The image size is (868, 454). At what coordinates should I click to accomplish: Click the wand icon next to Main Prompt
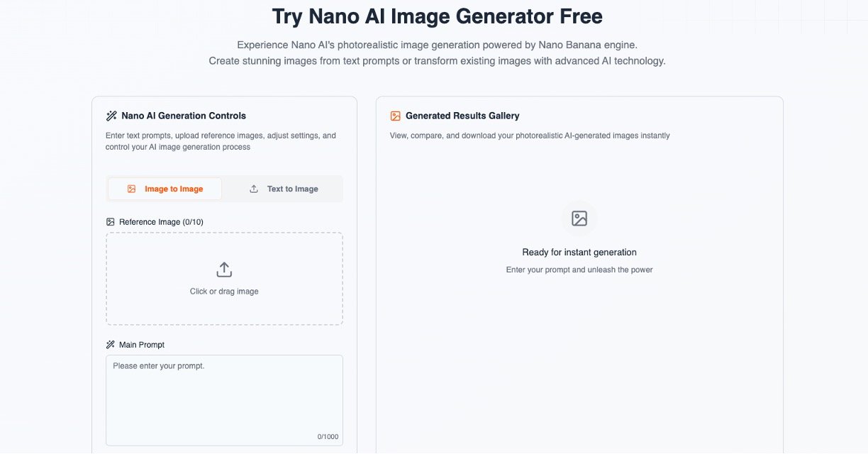(x=111, y=345)
